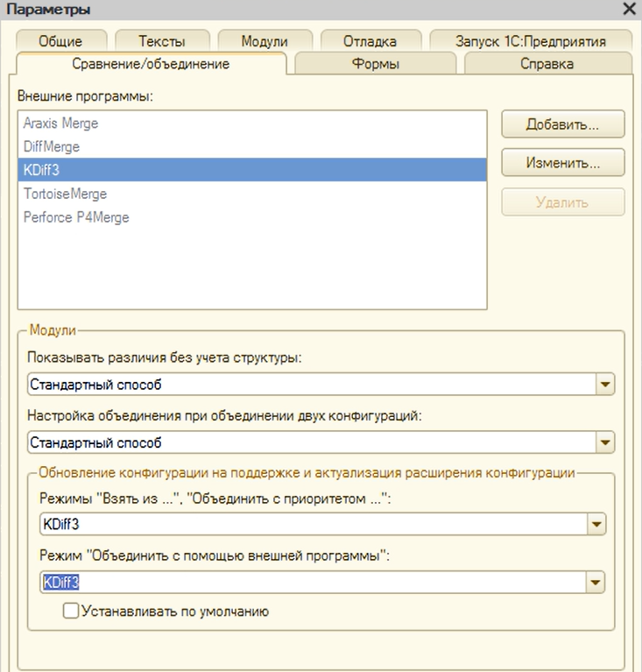Switch to the Общие tab

[x=60, y=41]
